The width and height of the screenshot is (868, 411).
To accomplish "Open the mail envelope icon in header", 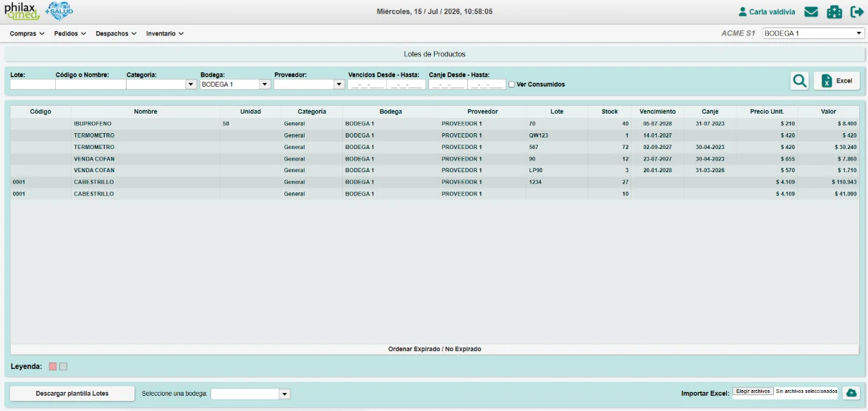I will [811, 12].
